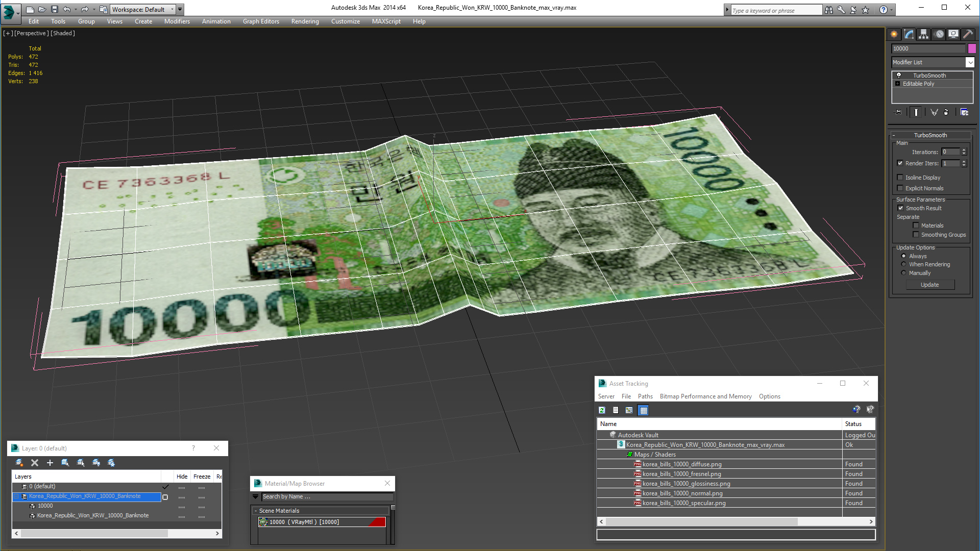Click the Undo arrow icon
980x551 pixels.
tap(67, 9)
